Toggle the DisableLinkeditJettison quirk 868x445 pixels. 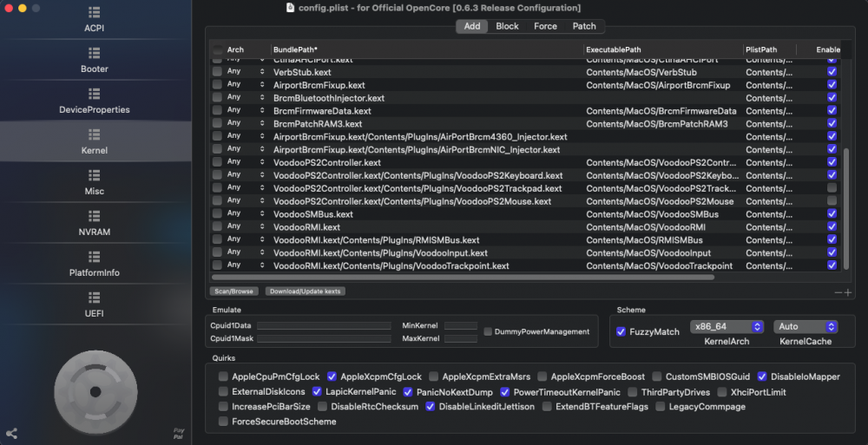click(x=431, y=406)
